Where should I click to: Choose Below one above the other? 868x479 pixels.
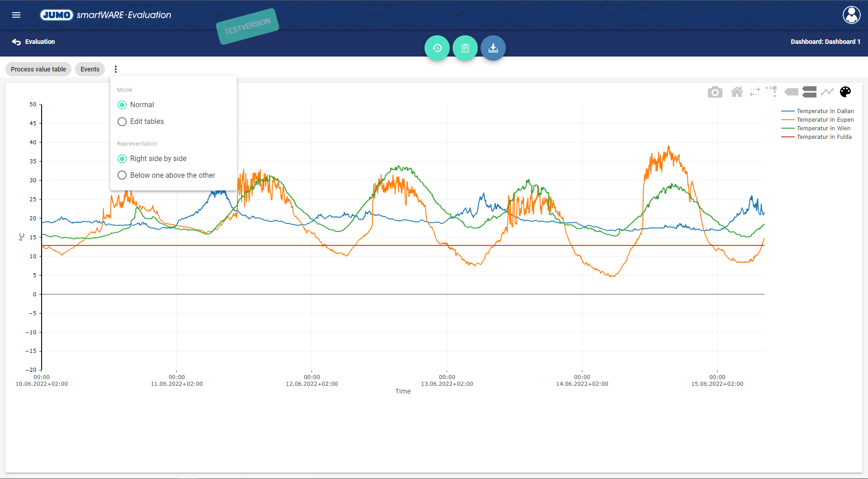pyautogui.click(x=122, y=175)
